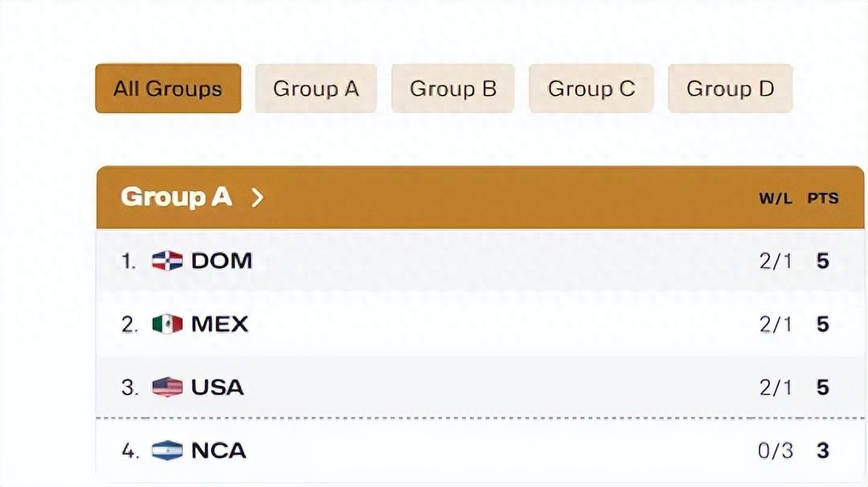Select the flag beside MEX team name
The image size is (868, 487).
click(x=166, y=323)
